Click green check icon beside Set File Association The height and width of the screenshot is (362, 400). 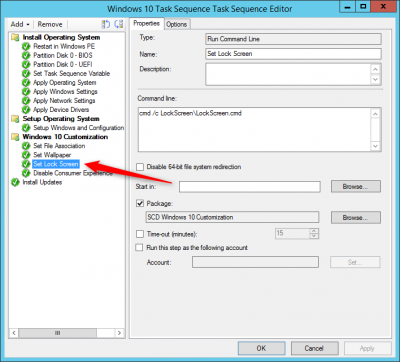click(x=26, y=146)
